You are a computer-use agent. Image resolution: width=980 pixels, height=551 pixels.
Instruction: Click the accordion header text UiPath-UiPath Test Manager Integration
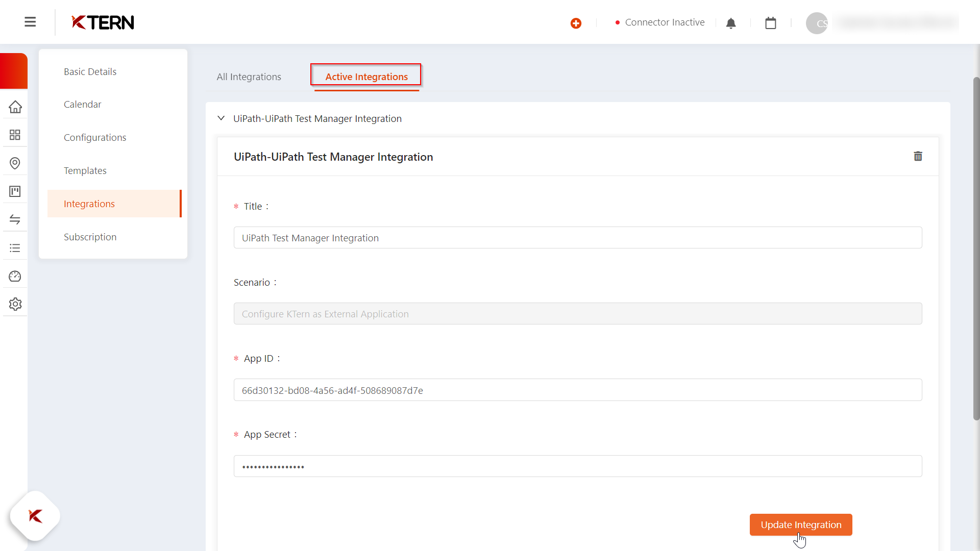[317, 118]
